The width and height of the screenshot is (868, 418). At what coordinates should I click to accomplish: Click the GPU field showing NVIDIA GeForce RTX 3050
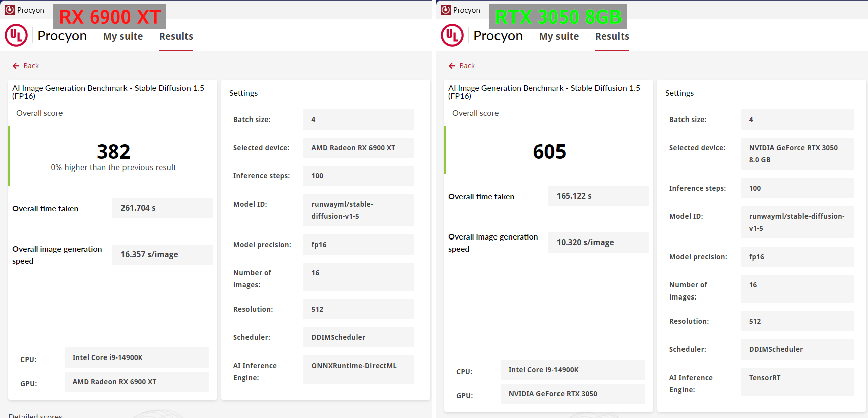[573, 394]
